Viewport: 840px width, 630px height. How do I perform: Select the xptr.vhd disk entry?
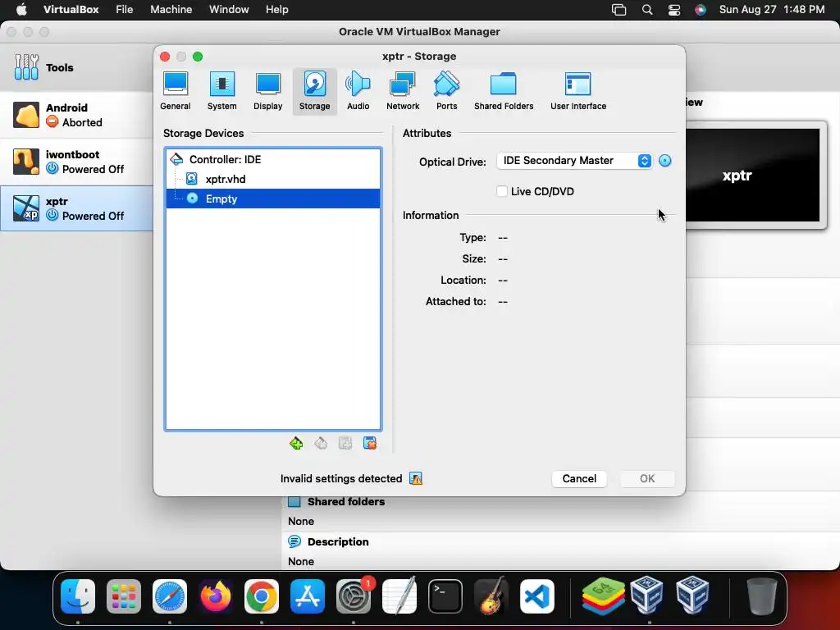(272, 179)
